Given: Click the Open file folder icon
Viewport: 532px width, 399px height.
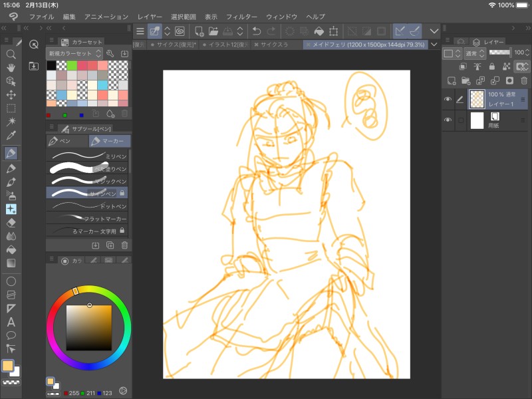Looking at the screenshot, I should (213, 31).
